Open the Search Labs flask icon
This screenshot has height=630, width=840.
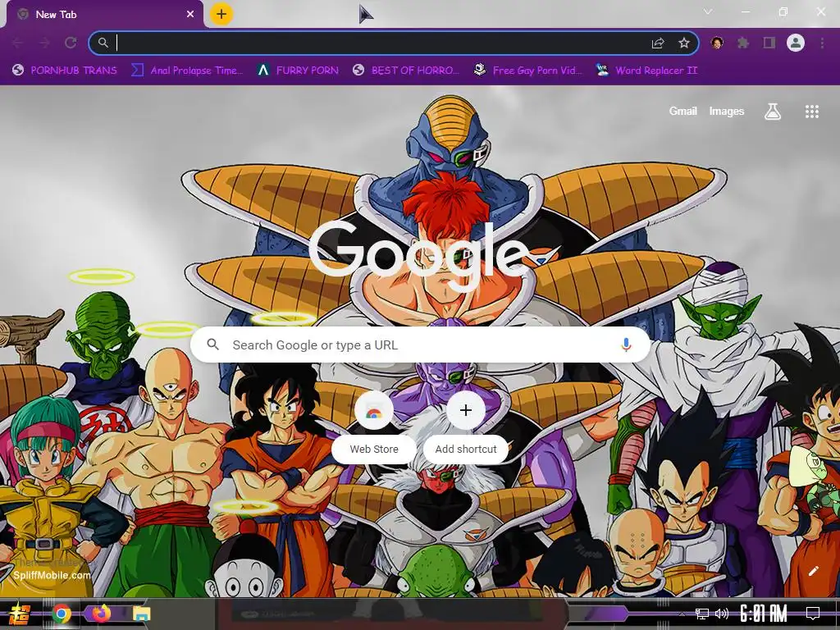pyautogui.click(x=773, y=112)
